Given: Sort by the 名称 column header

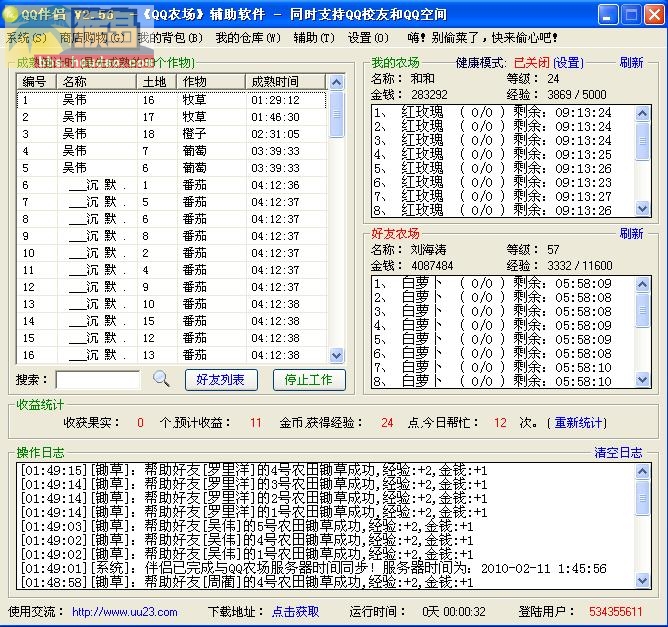Looking at the screenshot, I should click(96, 81).
